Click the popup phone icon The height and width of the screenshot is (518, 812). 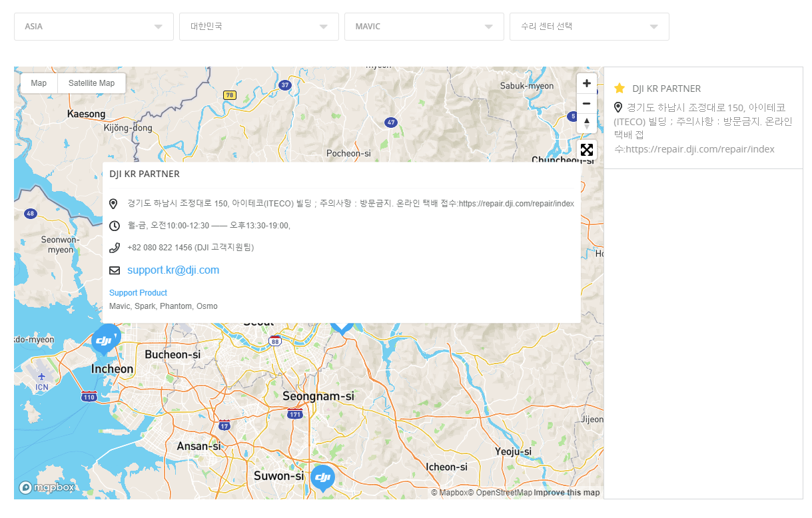point(114,248)
